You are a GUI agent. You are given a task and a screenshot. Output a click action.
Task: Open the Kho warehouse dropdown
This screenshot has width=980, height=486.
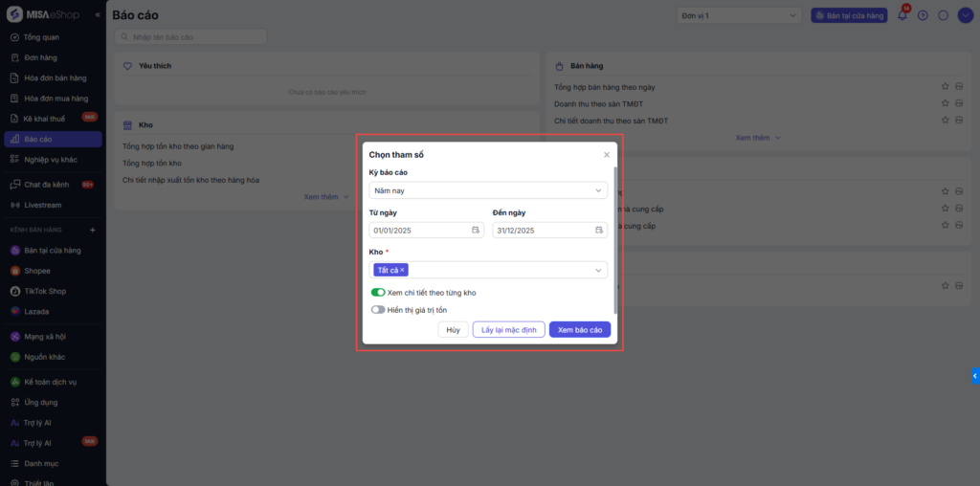click(598, 271)
